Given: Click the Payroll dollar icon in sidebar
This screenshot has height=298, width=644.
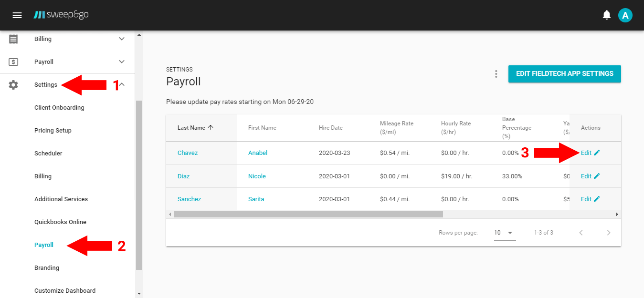Looking at the screenshot, I should point(13,62).
